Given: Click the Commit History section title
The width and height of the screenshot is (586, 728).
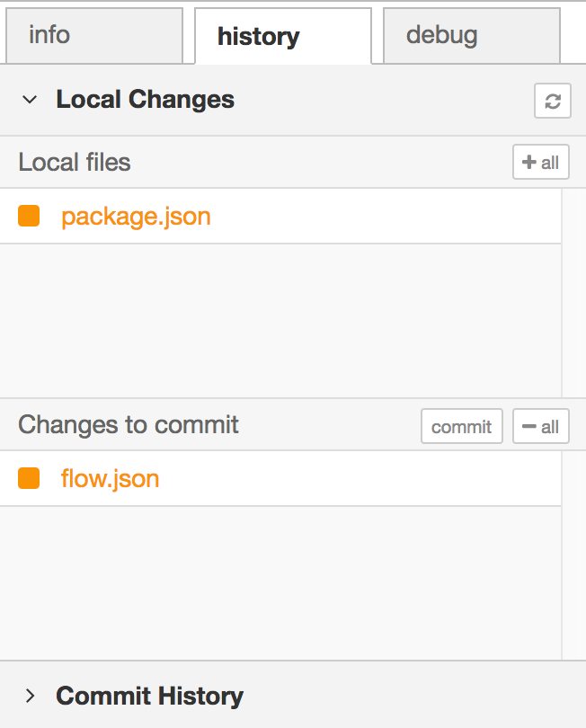Looking at the screenshot, I should [149, 696].
